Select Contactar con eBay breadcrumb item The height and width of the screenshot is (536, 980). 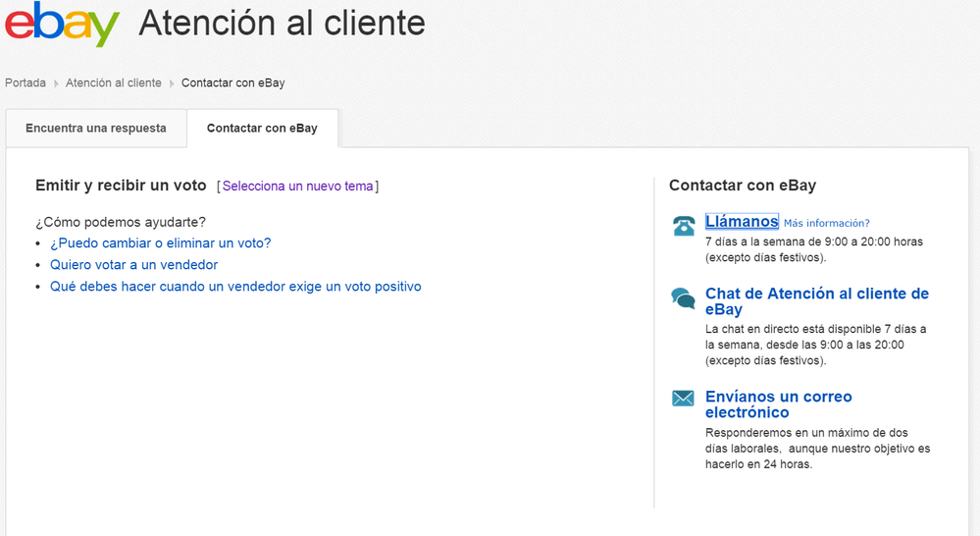232,83
